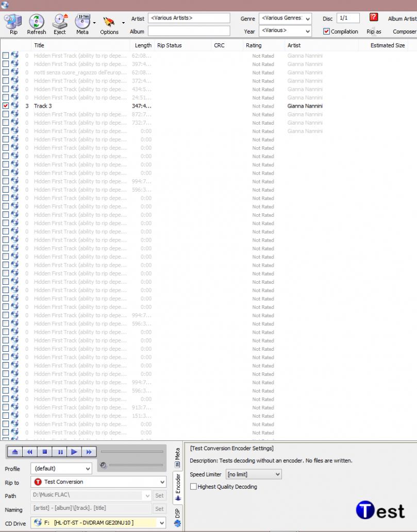Toggle the Compilation checkbox
The image size is (417, 532).
[326, 31]
